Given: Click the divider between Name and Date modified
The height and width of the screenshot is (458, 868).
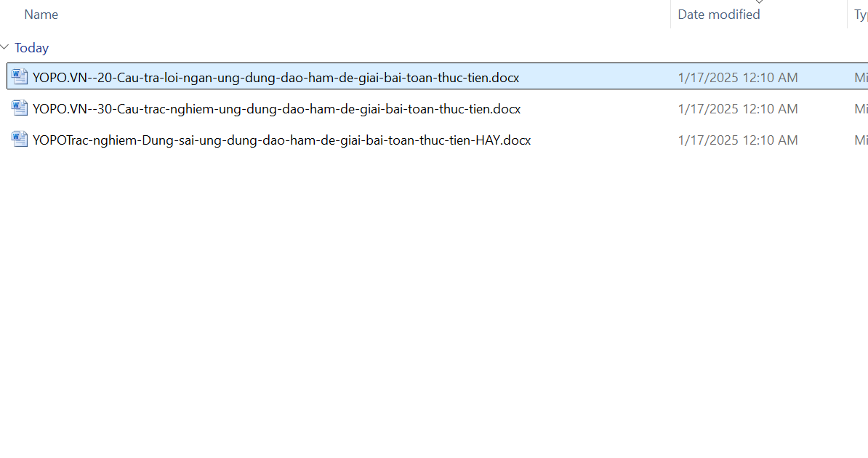Looking at the screenshot, I should [670, 15].
